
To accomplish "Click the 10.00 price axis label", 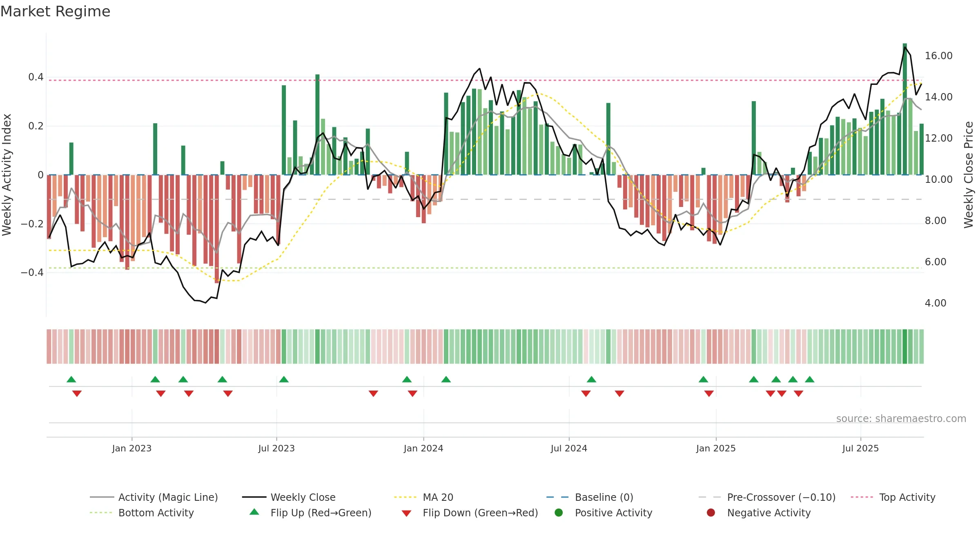I will [x=939, y=180].
